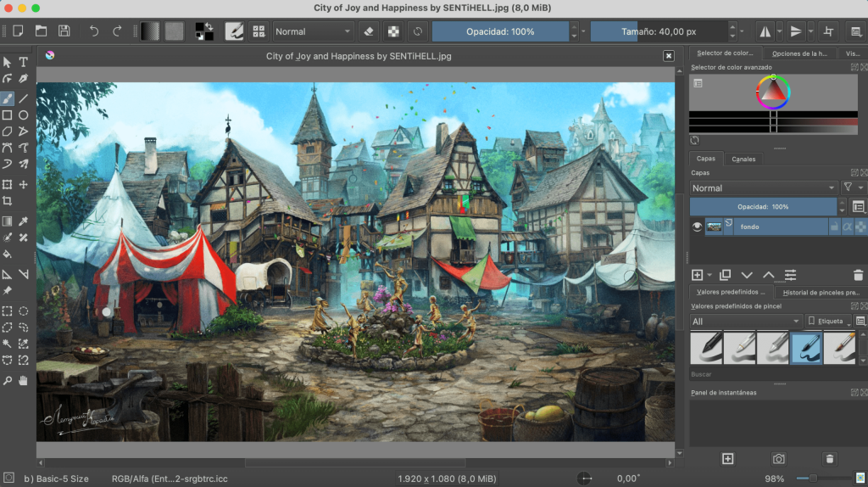The image size is (868, 487).
Task: Click the Undo arrow in toolbar
Action: pyautogui.click(x=93, y=31)
